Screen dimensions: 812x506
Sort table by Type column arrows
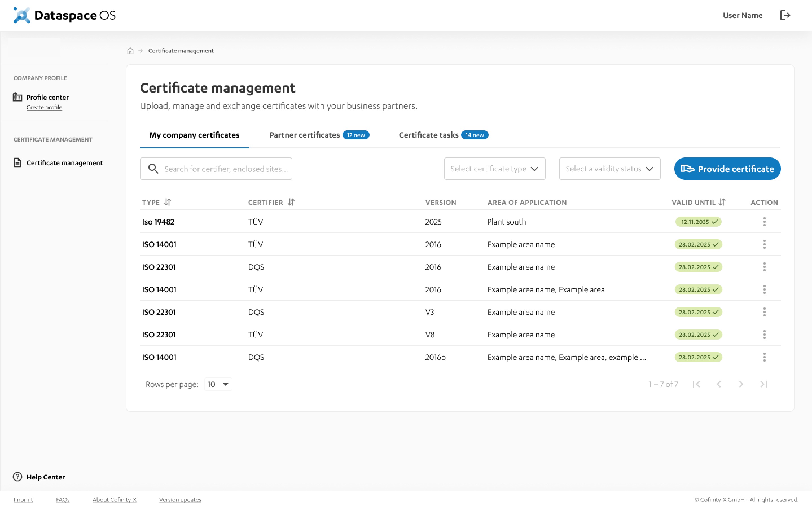[168, 202]
